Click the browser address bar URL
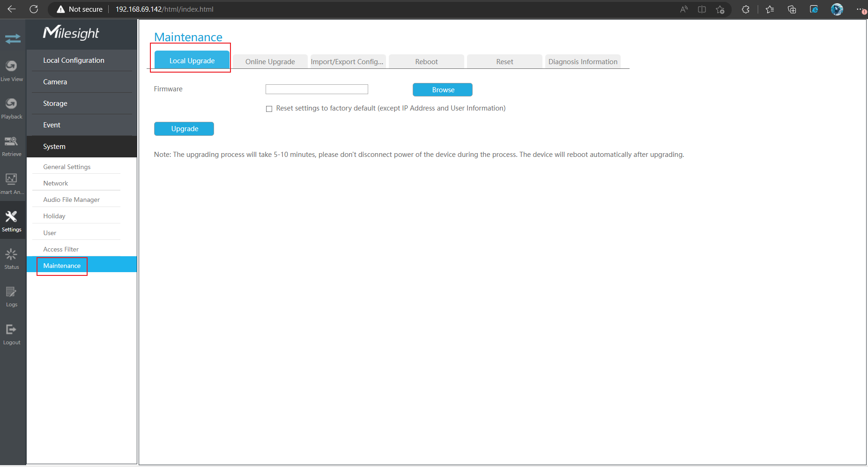The height and width of the screenshot is (467, 868). 164,9
